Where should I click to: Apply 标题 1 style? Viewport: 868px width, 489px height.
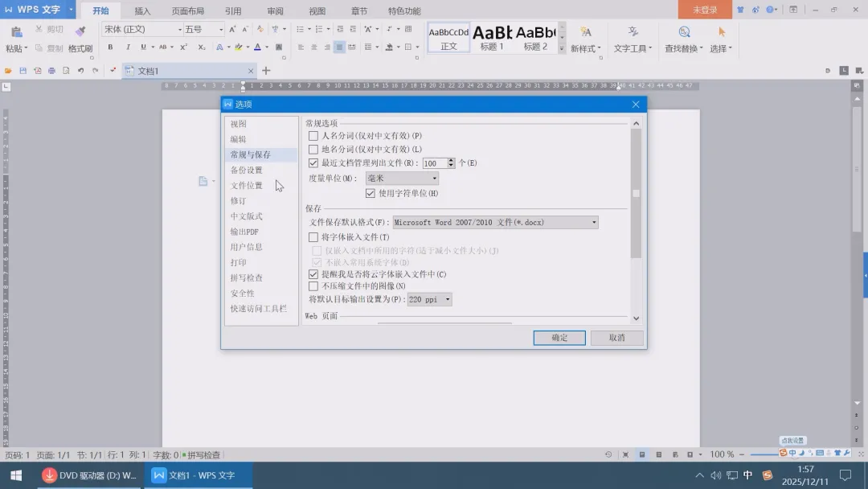point(492,39)
